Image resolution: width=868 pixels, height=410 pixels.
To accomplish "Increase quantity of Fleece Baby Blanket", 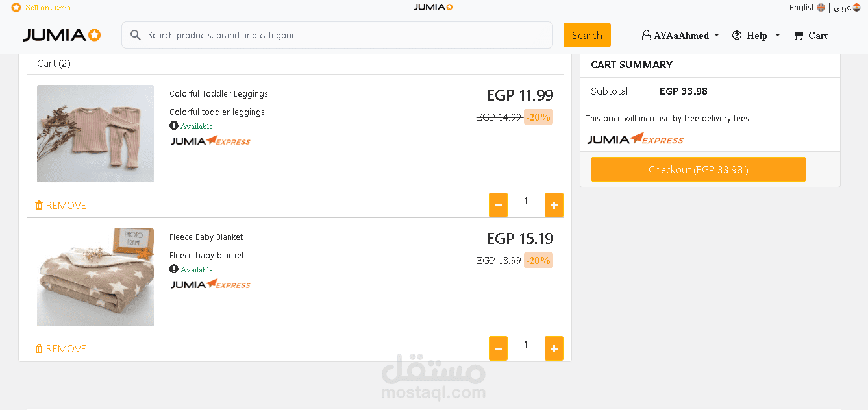I will 554,348.
